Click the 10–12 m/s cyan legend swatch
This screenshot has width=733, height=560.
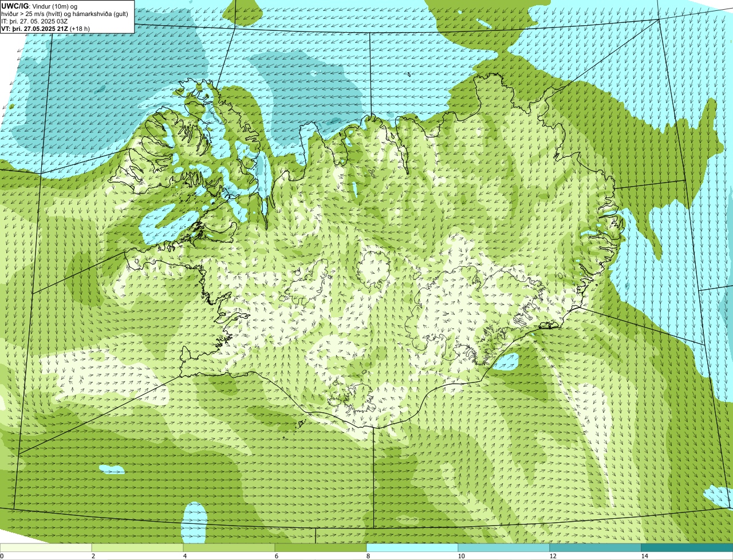(x=504, y=548)
